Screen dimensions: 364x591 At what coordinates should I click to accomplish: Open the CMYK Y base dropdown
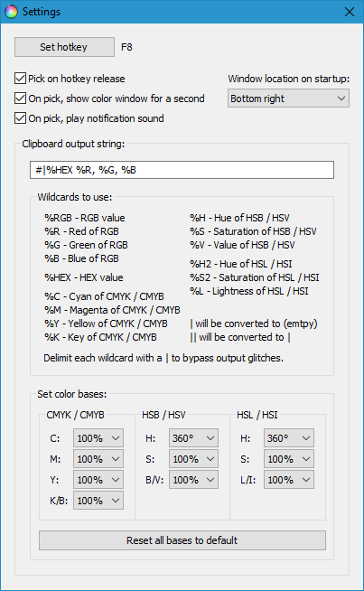coord(98,480)
